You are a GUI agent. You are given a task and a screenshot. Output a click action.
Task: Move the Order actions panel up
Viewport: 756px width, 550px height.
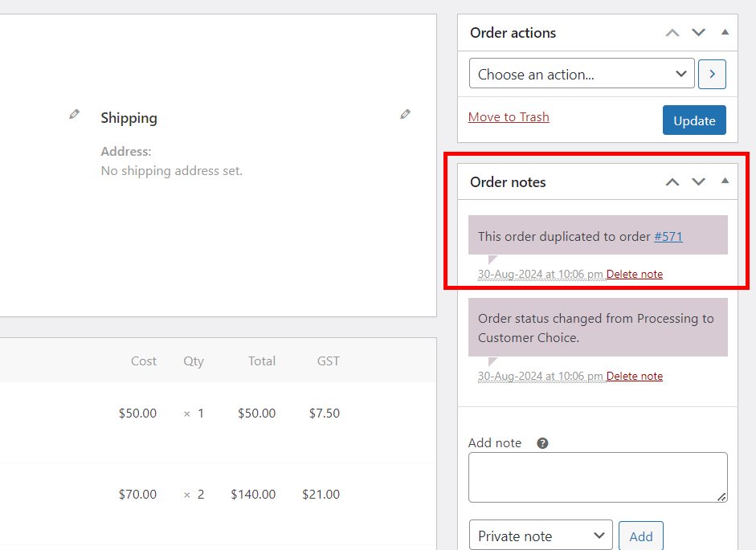(x=672, y=33)
